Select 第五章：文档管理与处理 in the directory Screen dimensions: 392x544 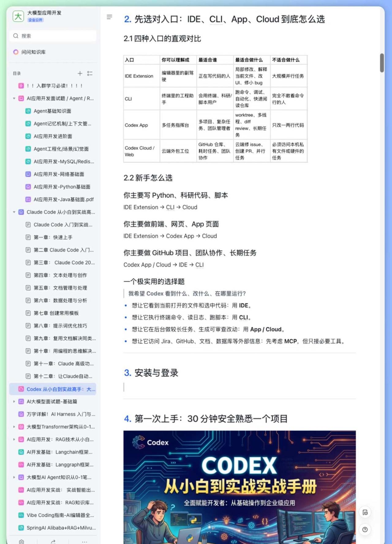pos(60,288)
